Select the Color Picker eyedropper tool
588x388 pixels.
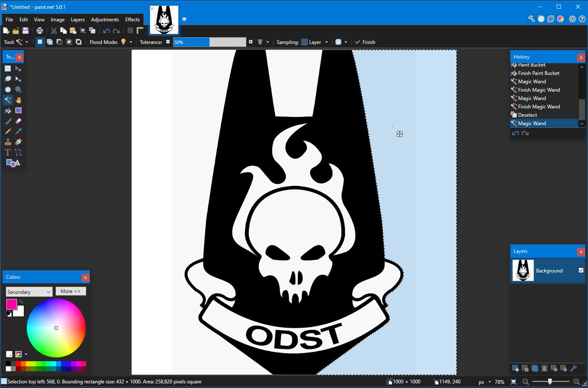[x=18, y=131]
